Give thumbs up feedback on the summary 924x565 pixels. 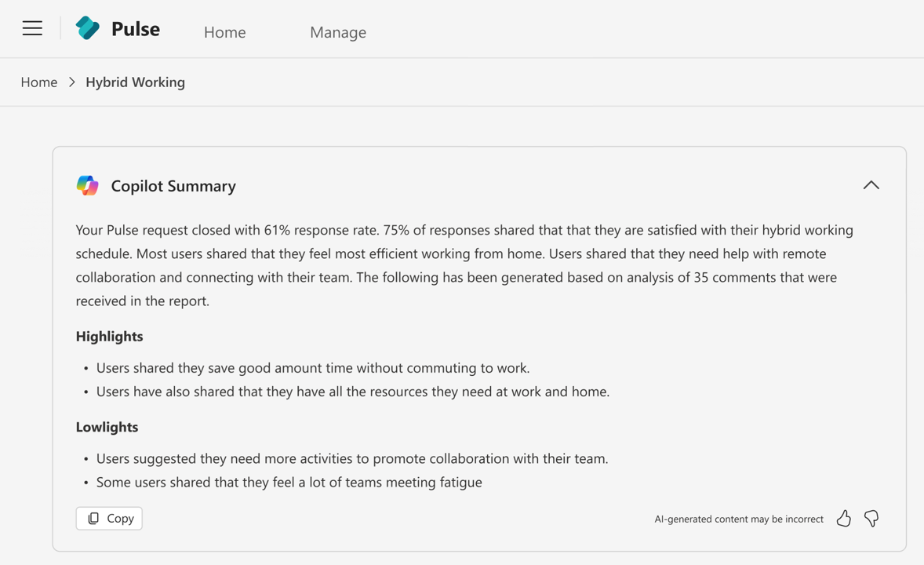(x=843, y=518)
